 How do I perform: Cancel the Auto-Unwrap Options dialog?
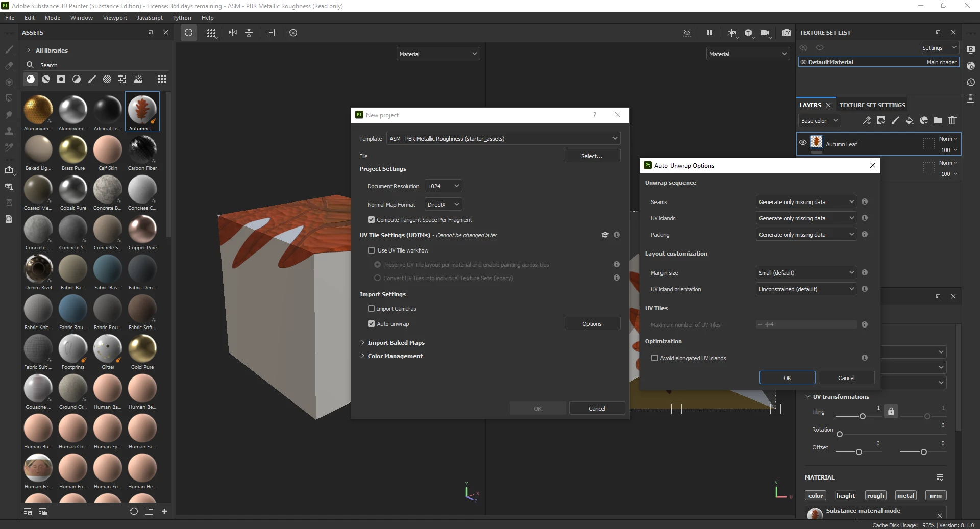[x=846, y=378]
